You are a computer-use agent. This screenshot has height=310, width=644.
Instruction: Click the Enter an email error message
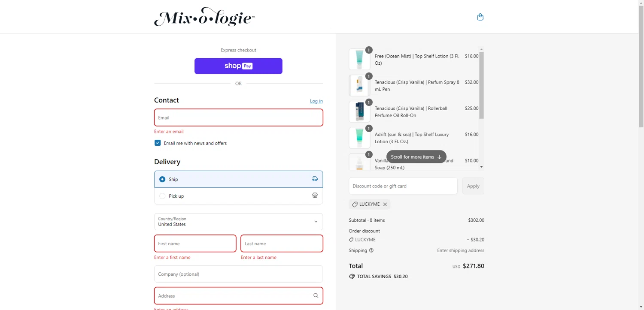pyautogui.click(x=169, y=132)
